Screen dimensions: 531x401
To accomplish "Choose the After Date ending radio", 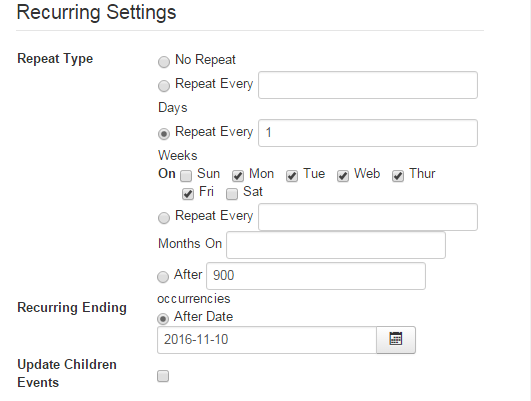I will pyautogui.click(x=163, y=319).
